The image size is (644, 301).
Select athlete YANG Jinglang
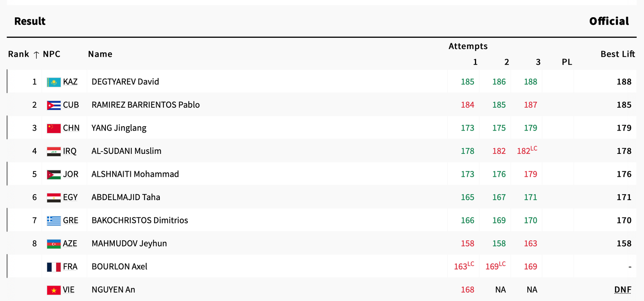(x=119, y=128)
